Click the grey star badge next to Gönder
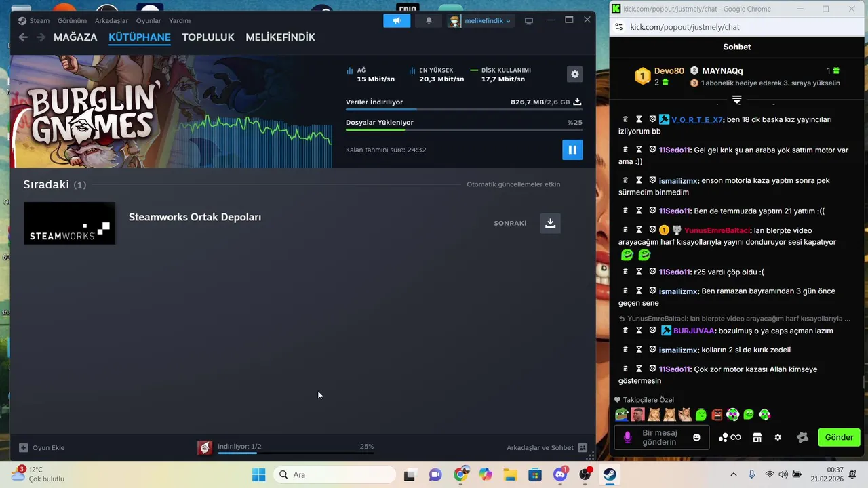The height and width of the screenshot is (488, 868). (x=803, y=437)
